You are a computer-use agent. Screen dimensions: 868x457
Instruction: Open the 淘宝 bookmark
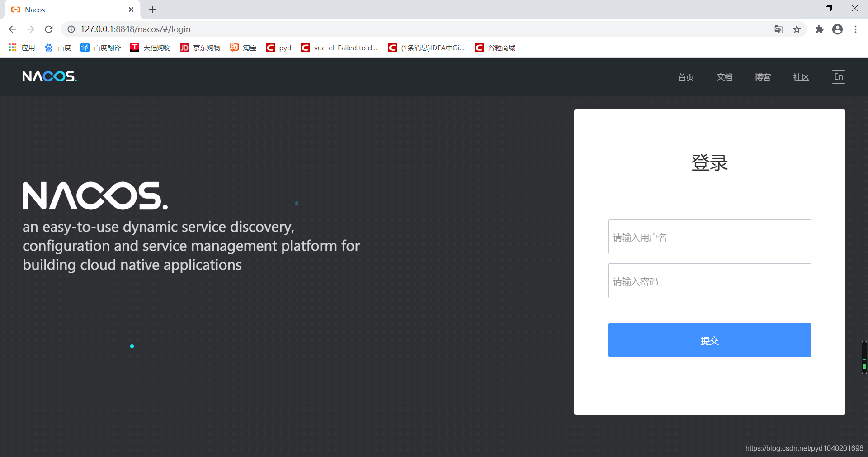243,48
